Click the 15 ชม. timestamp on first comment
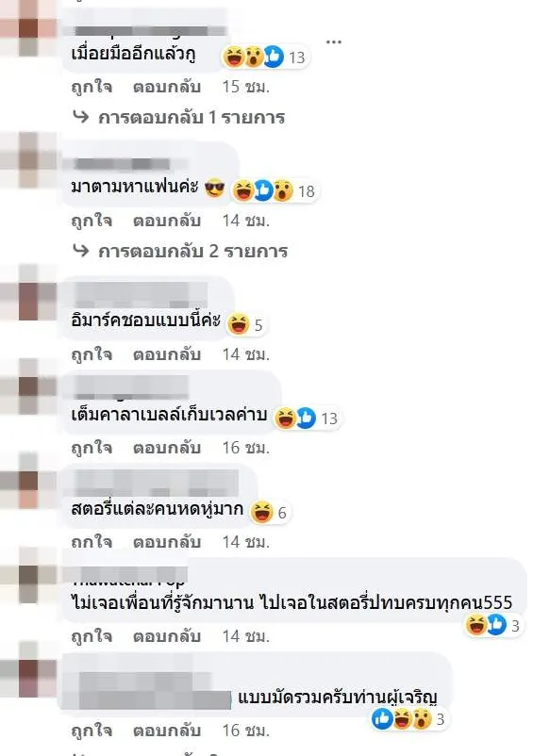The image size is (533, 756). point(245,87)
